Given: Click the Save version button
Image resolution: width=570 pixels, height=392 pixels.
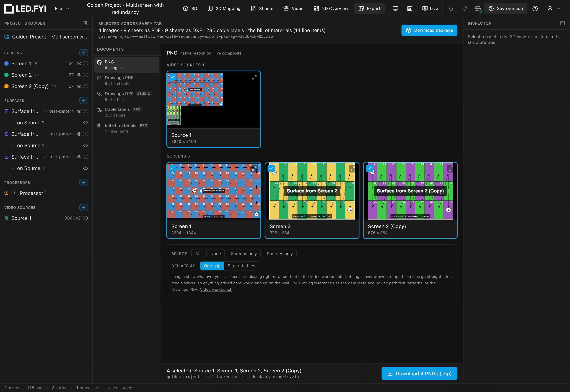Looking at the screenshot, I should coord(506,9).
